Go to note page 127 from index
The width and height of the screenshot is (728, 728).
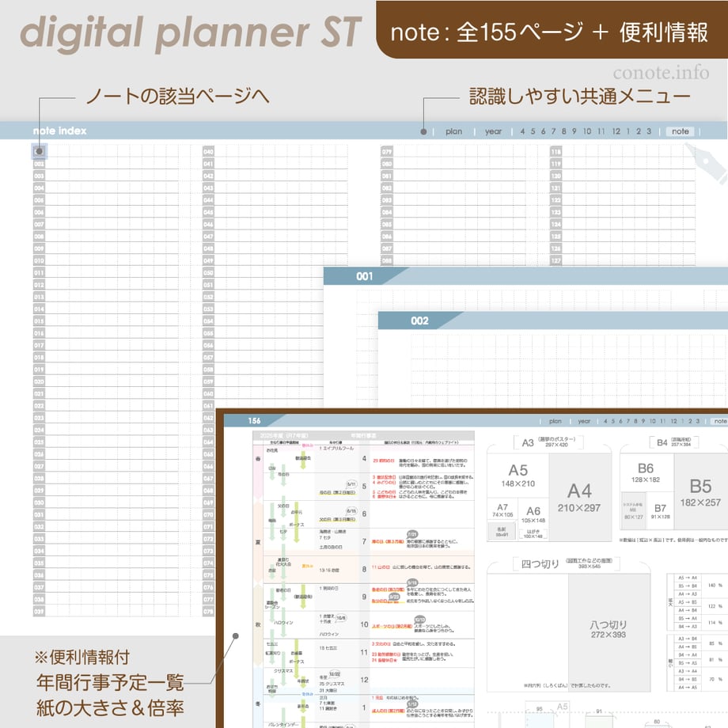pyautogui.click(x=555, y=260)
